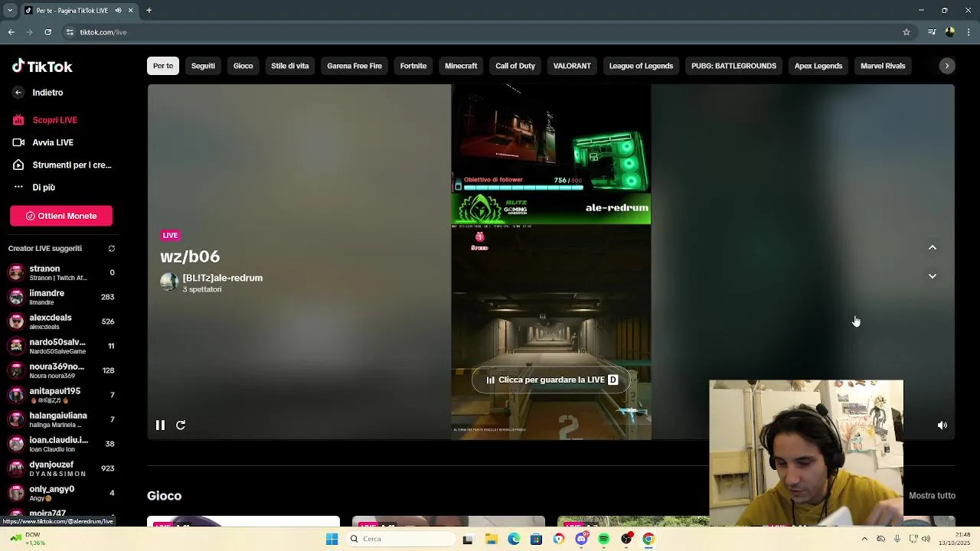
Task: Go back in the browser
Action: tap(11, 32)
